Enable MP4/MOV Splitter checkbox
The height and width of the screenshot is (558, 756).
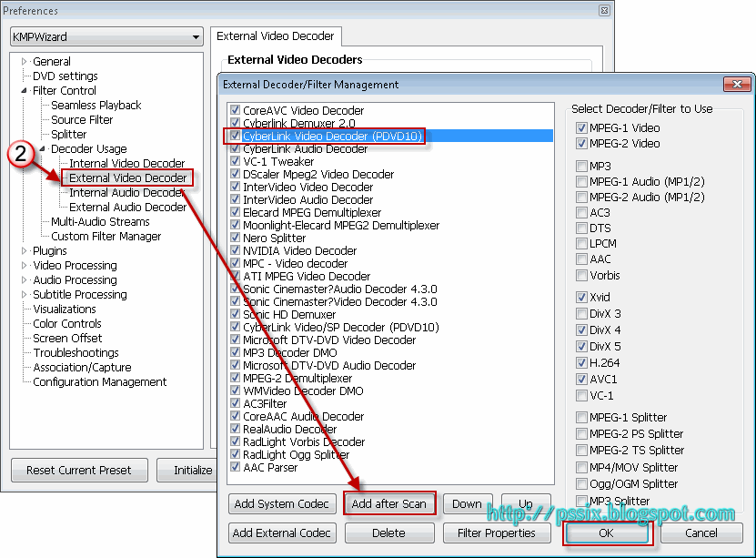581,467
